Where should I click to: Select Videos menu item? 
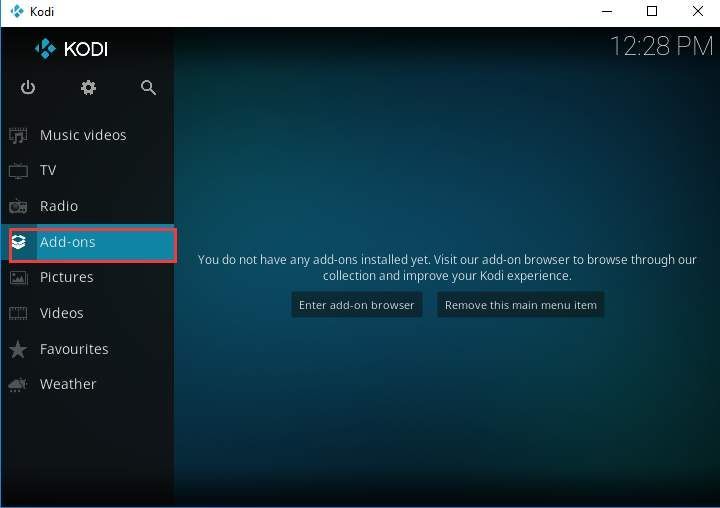click(x=87, y=313)
